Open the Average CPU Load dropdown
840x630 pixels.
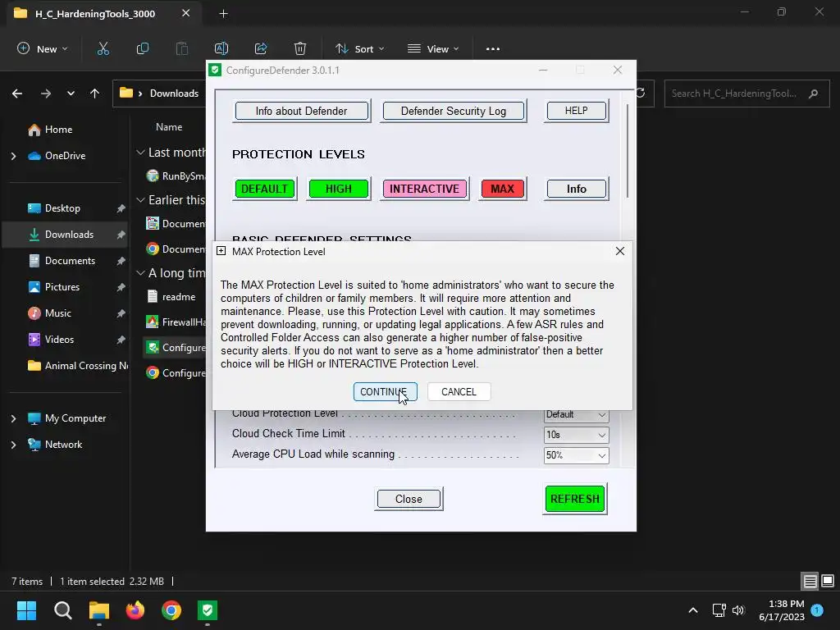click(576, 455)
